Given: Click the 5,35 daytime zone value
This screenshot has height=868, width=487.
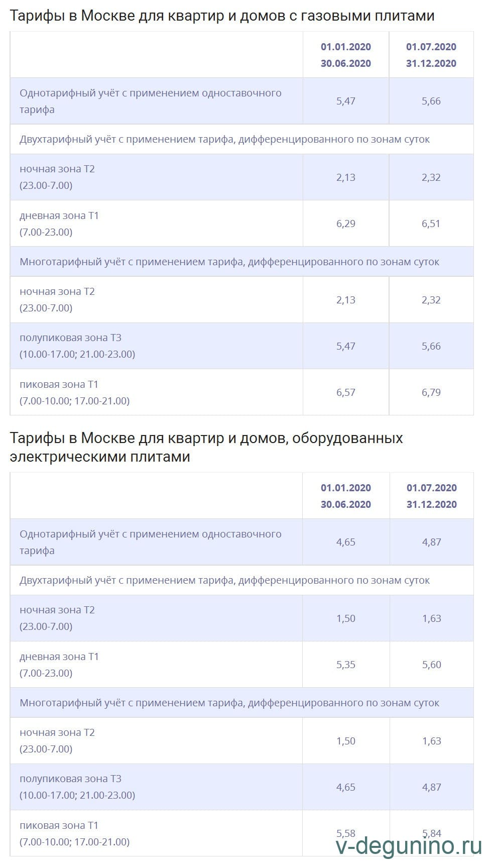Looking at the screenshot, I should coord(346,665).
